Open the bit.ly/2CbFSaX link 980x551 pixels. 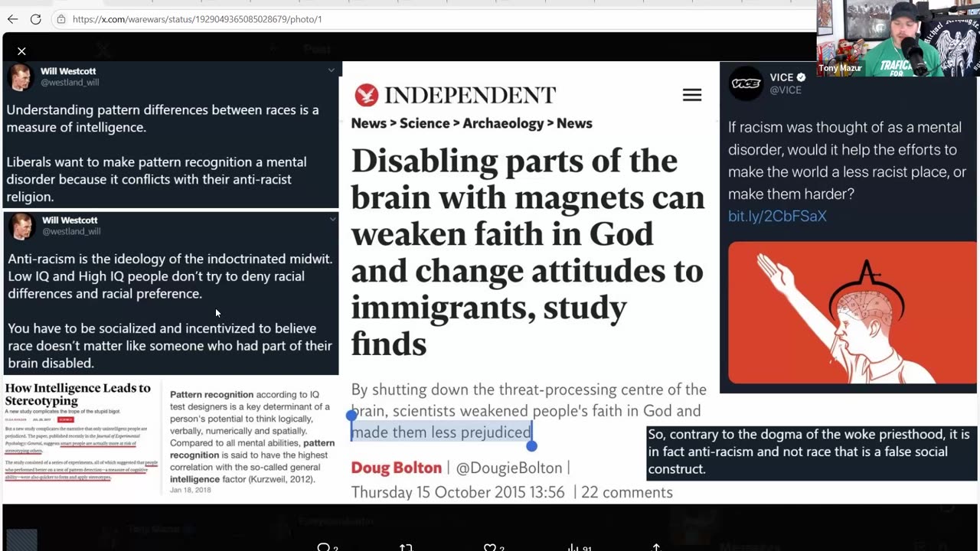(777, 216)
